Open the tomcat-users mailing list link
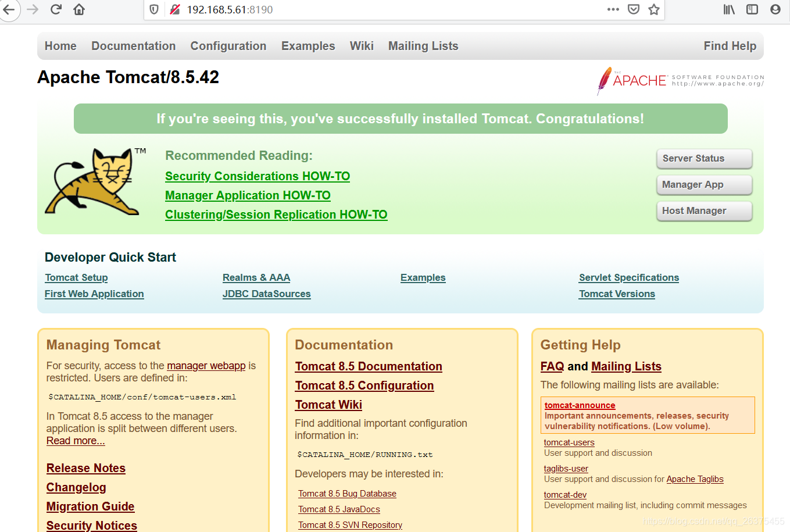Image resolution: width=790 pixels, height=532 pixels. [569, 442]
